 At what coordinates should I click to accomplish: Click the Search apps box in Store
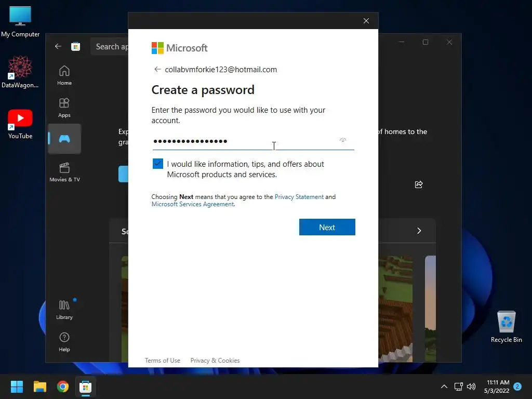coord(110,46)
